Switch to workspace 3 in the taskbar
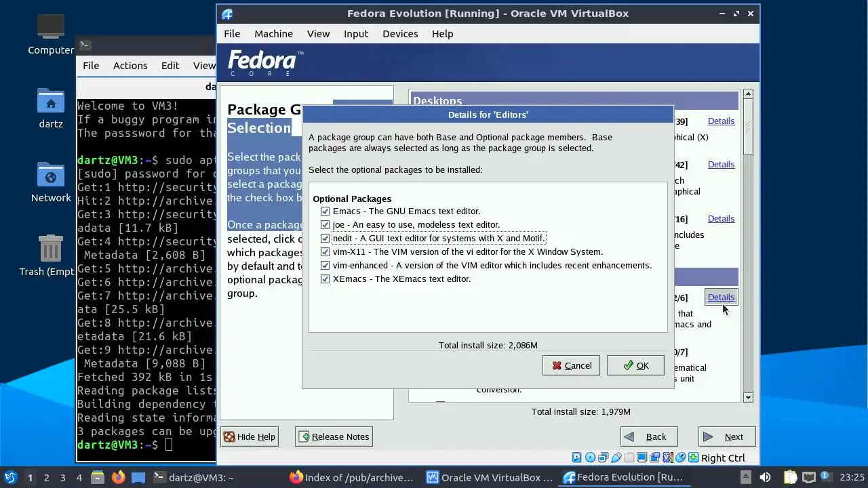This screenshot has width=868, height=488. (62, 478)
